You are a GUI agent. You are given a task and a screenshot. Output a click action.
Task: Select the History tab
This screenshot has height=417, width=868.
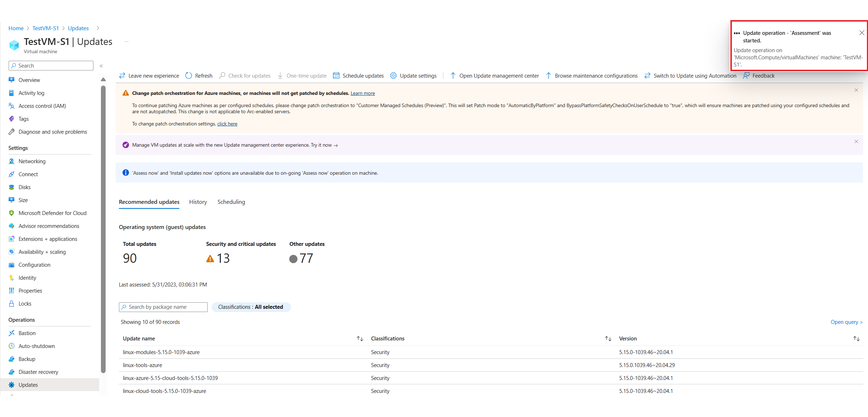click(x=198, y=202)
